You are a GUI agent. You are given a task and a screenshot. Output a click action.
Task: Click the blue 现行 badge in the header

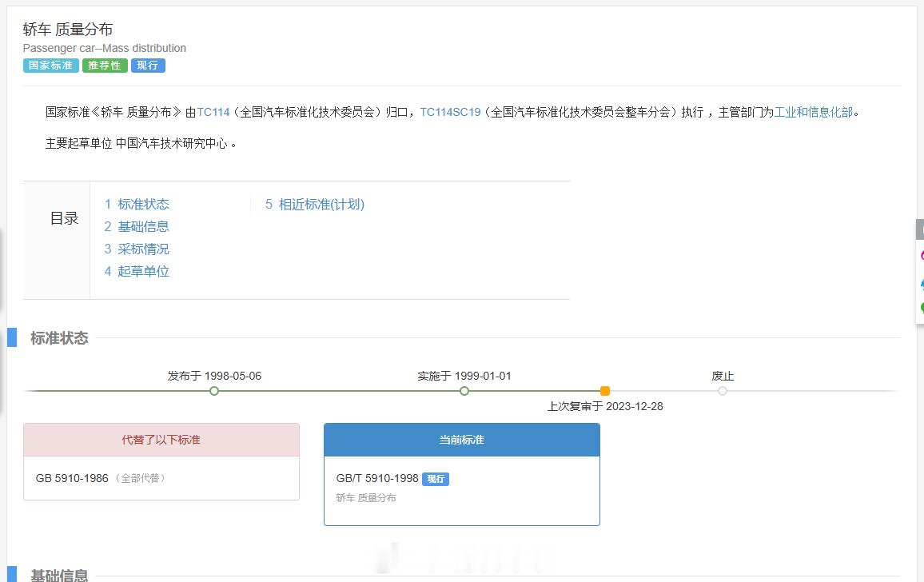pyautogui.click(x=148, y=66)
